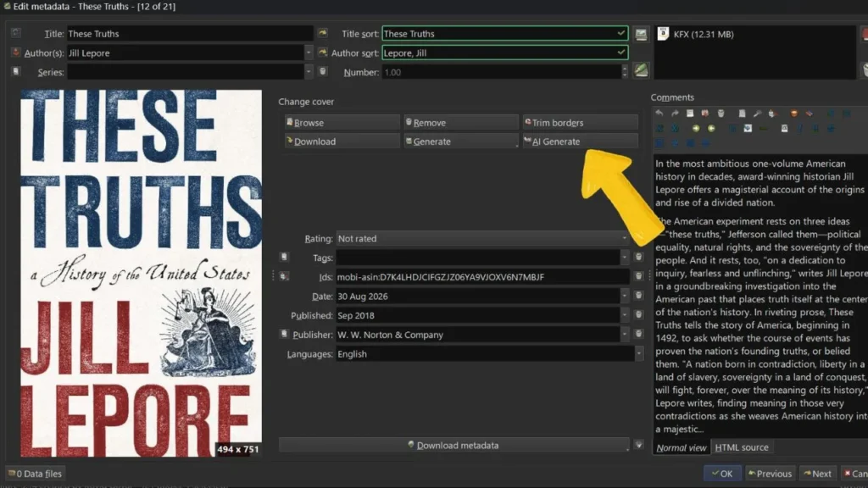This screenshot has width=868, height=488.
Task: Clear the Publisher field with trash icon
Action: [638, 334]
